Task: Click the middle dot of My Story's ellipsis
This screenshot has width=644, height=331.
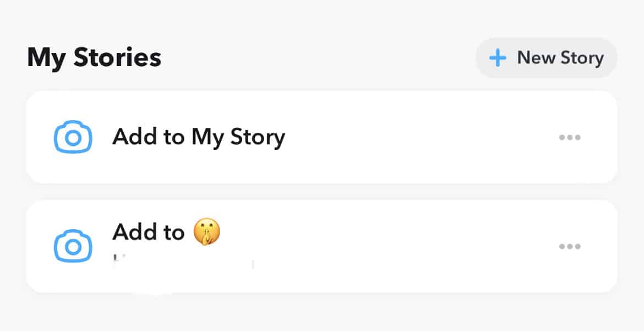Action: pos(570,137)
